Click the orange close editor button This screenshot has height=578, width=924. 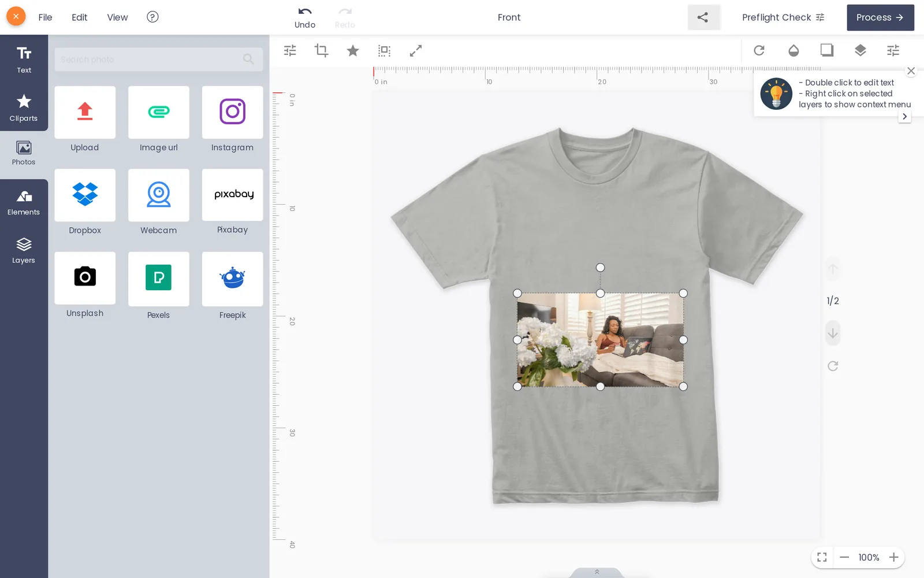point(16,16)
